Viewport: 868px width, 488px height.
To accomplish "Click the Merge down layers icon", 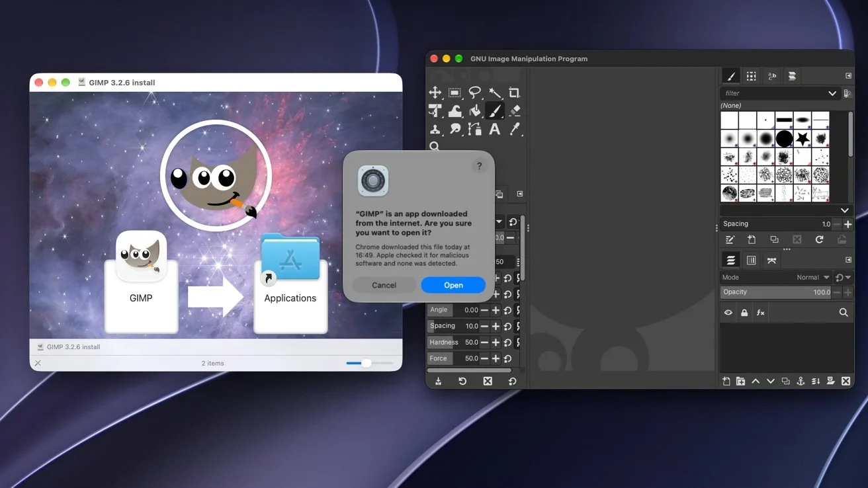I will (816, 381).
